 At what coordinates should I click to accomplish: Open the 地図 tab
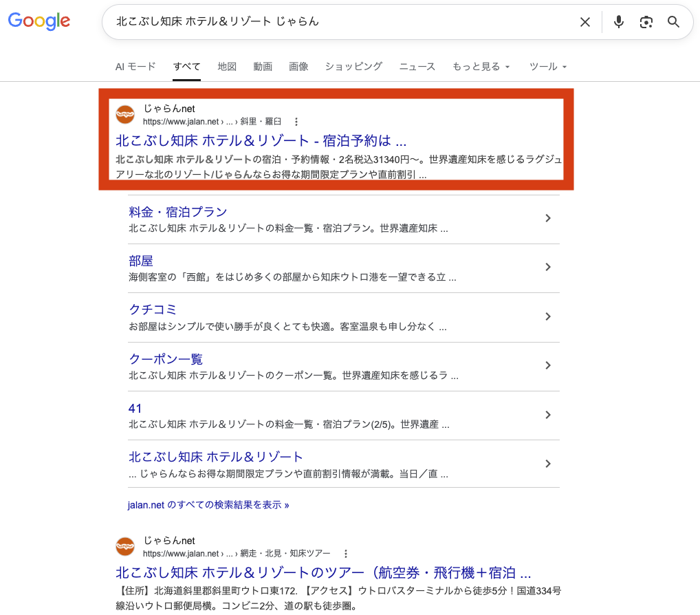(x=227, y=67)
